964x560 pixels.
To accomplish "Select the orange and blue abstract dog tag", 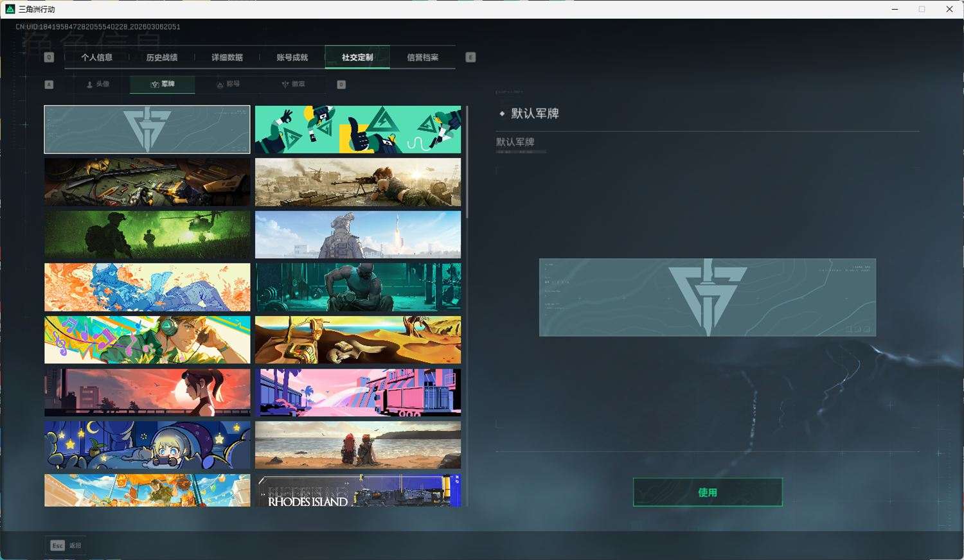I will [147, 287].
